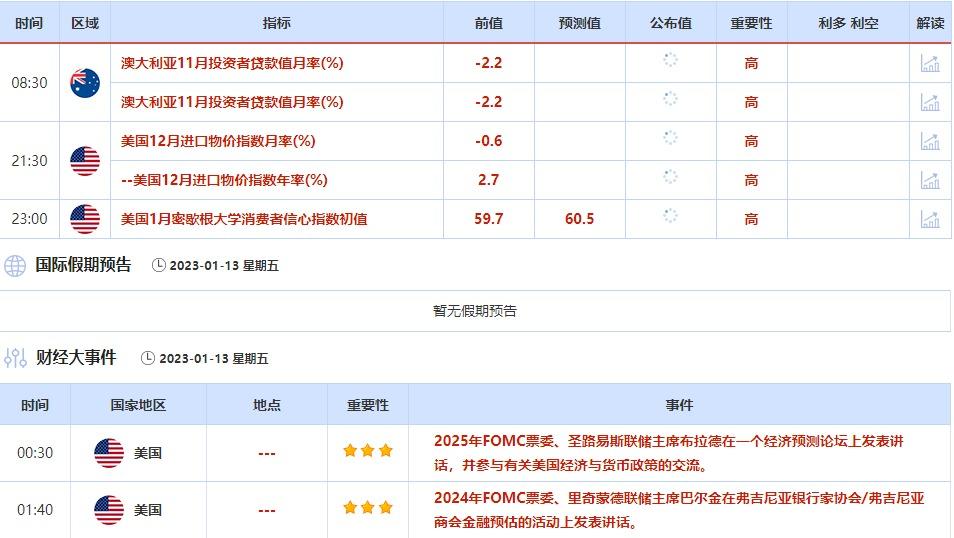
Task: Click the globe icon beside 国际假期预告
Action: pyautogui.click(x=15, y=265)
